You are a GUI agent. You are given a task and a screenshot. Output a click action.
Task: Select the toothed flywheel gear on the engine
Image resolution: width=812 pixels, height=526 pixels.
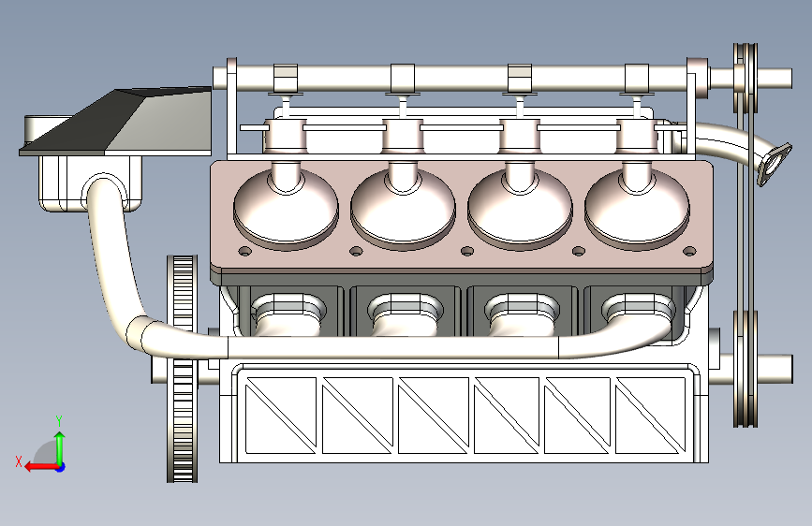(x=183, y=369)
